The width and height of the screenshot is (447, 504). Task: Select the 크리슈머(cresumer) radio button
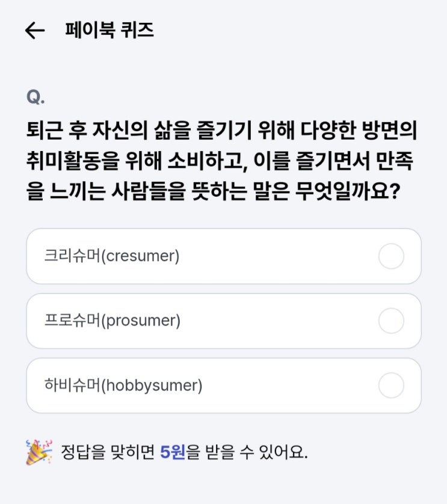pos(391,256)
